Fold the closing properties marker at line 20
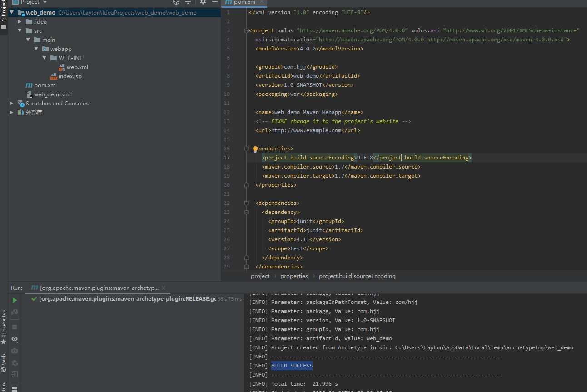The width and height of the screenshot is (587, 392). coord(246,185)
